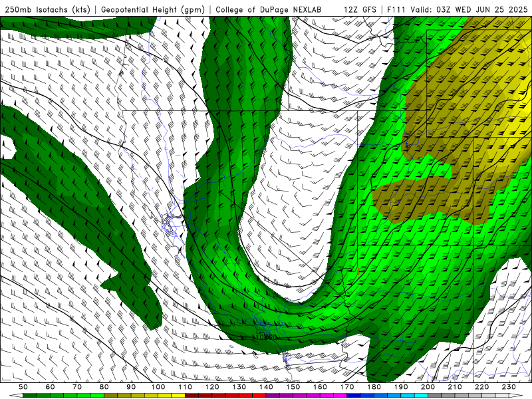Click the '90' color bar label
532x399 pixels.
pos(131,387)
